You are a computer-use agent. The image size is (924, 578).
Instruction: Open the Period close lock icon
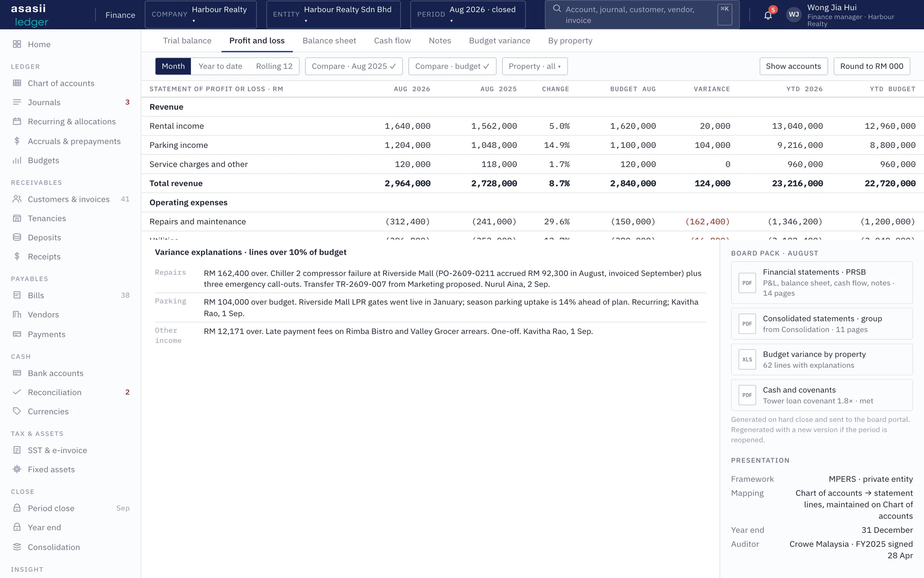[x=17, y=508]
